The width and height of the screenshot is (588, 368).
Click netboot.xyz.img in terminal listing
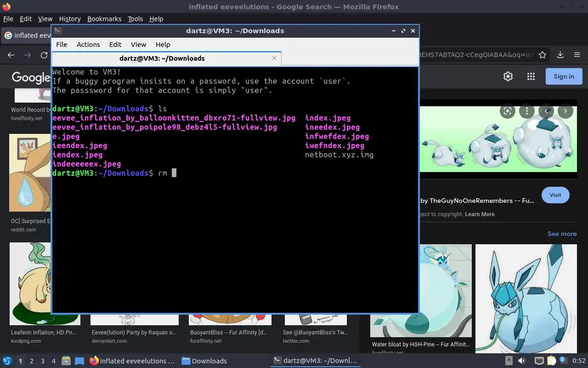339,155
